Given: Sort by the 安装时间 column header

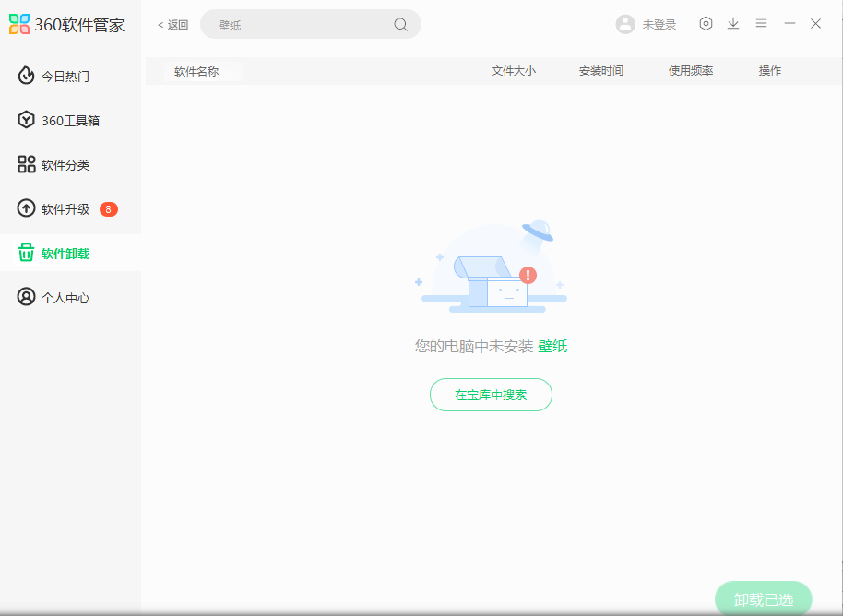Looking at the screenshot, I should point(600,71).
